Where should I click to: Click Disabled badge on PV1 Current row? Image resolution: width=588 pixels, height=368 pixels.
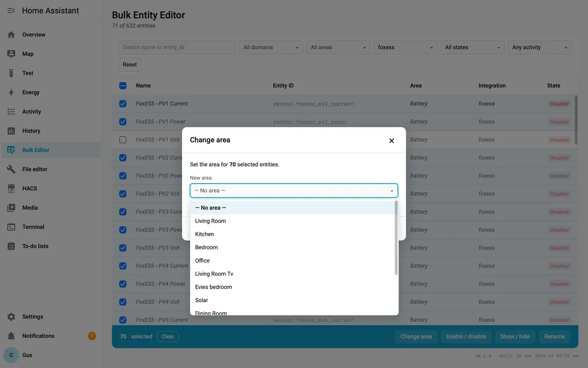(x=559, y=104)
